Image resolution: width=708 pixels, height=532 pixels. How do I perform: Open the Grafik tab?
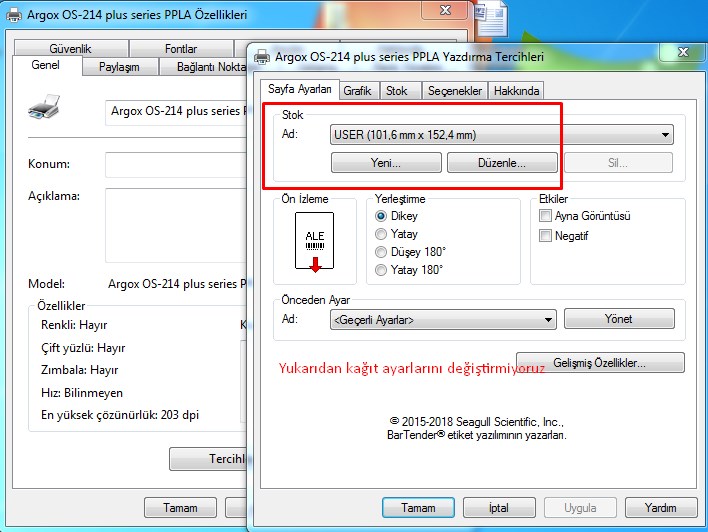(357, 91)
